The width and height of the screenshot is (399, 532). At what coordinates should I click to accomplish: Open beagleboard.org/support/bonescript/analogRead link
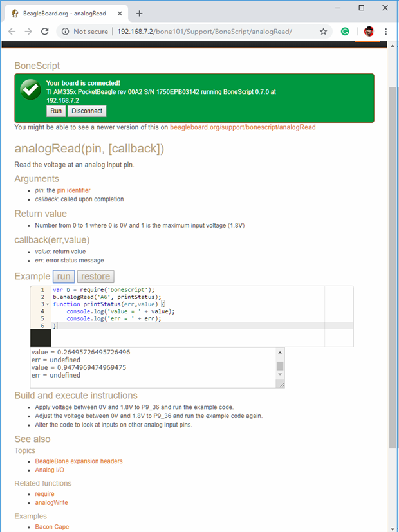coord(243,127)
